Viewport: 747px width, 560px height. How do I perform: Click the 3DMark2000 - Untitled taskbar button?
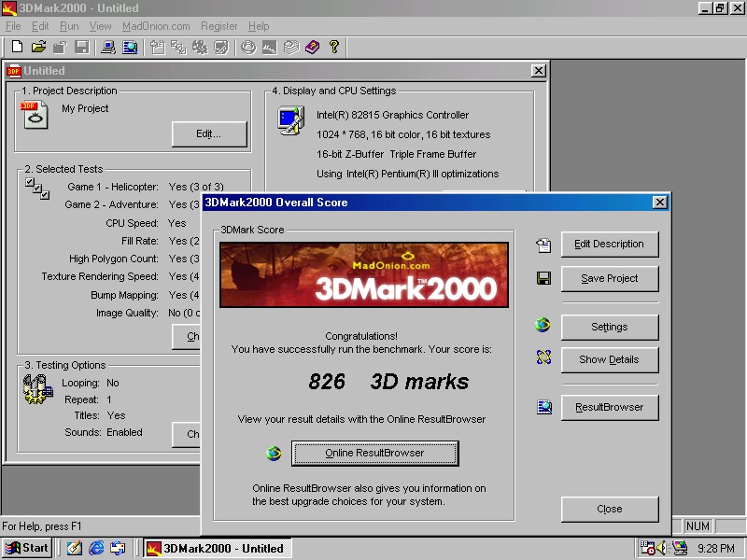tap(218, 548)
